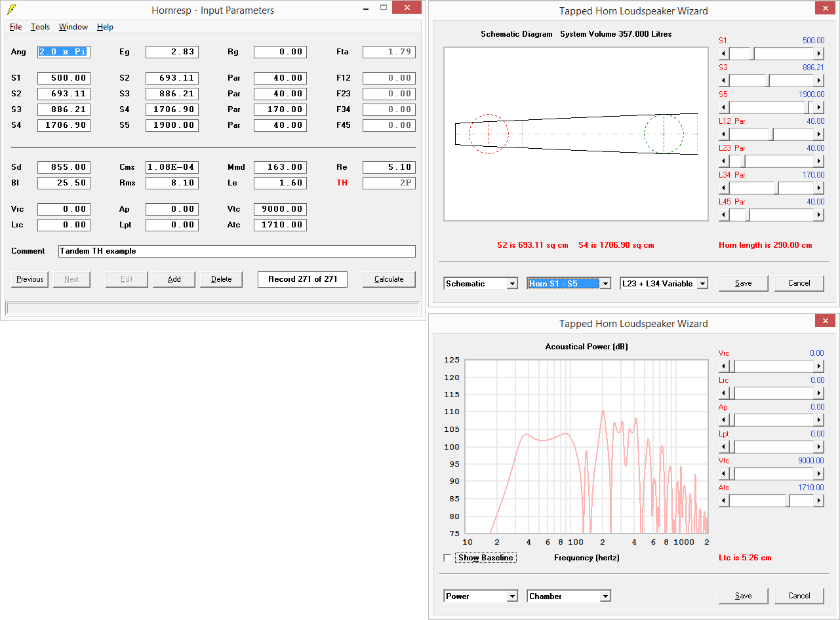Screen dimensions: 840x620
Task: Click the Add record button
Action: (x=174, y=279)
